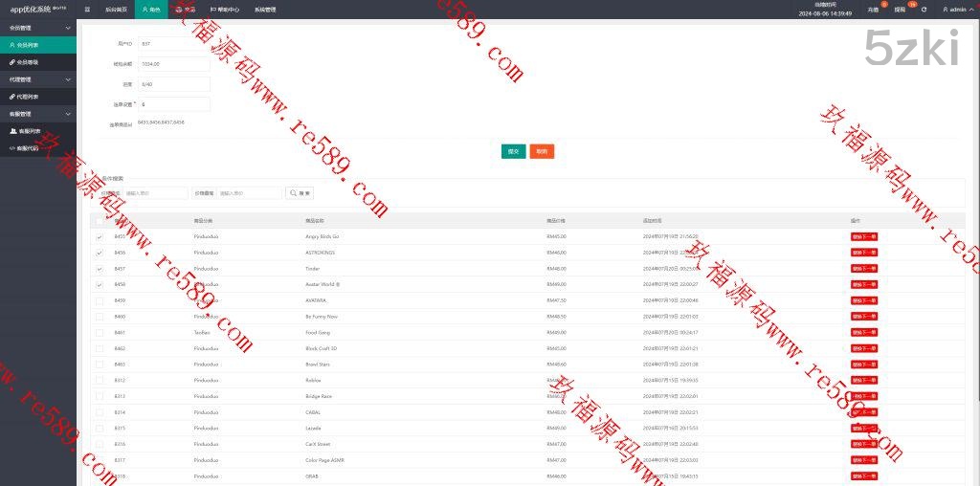Click the 提现 notification badge item

[x=900, y=9]
